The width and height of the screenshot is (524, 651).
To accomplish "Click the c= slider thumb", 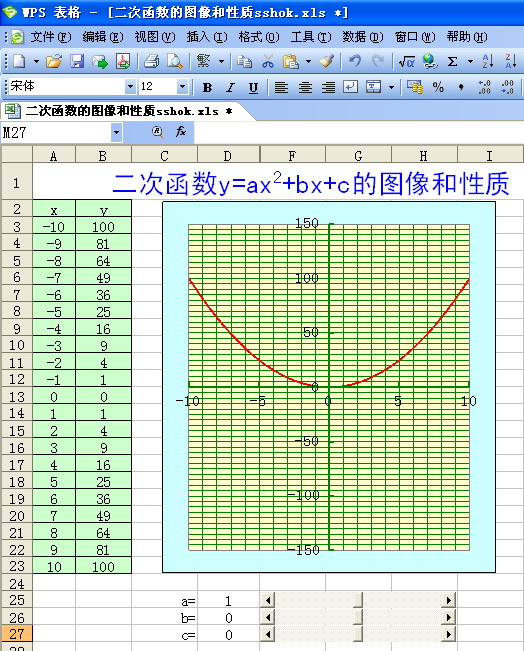I will pyautogui.click(x=358, y=634).
